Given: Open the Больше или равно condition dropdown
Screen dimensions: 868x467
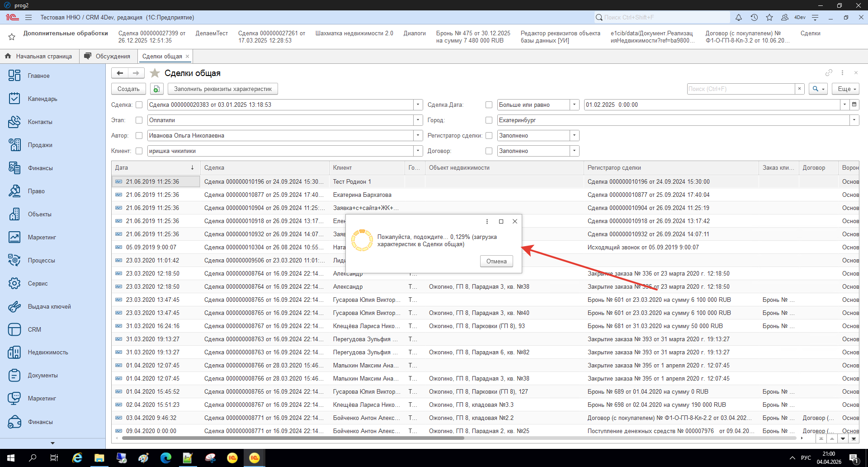Looking at the screenshot, I should click(x=574, y=105).
